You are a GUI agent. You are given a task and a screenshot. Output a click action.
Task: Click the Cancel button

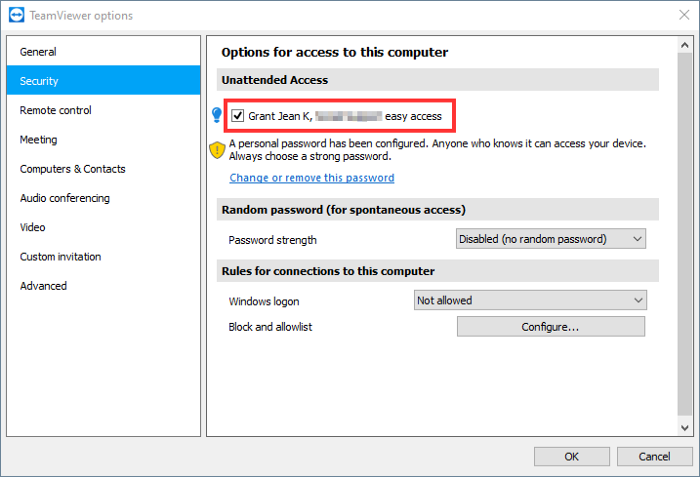point(654,456)
